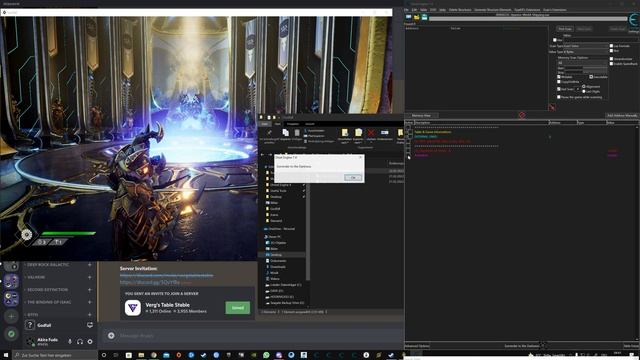Click the attach plus icon in the Discord message box
Screen dimensions: 640x360
(111, 336)
